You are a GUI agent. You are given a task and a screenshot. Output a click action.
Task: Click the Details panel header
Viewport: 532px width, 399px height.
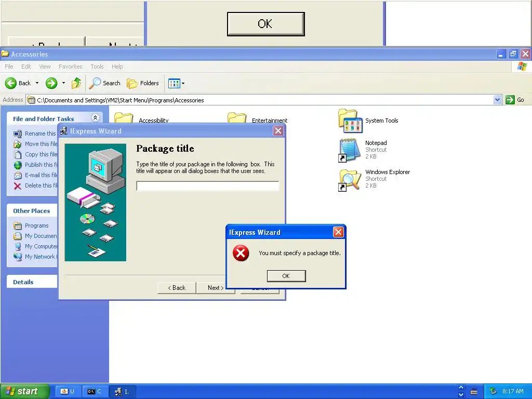(x=32, y=282)
